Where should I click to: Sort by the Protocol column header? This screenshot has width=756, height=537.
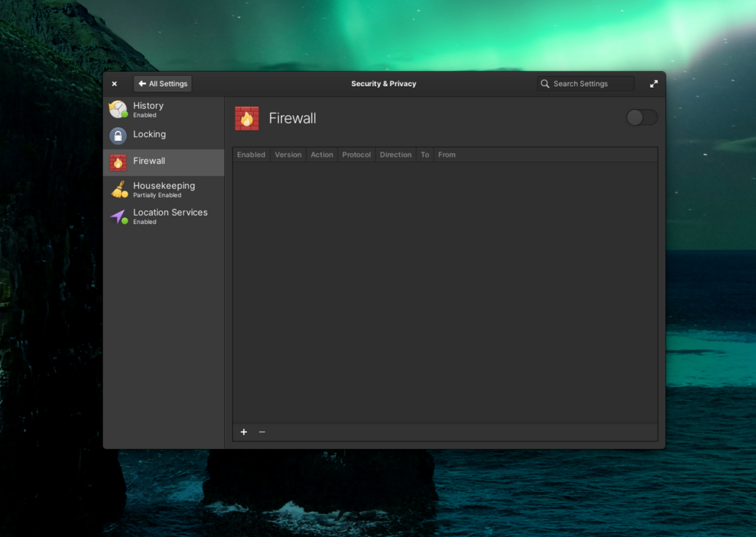tap(356, 155)
